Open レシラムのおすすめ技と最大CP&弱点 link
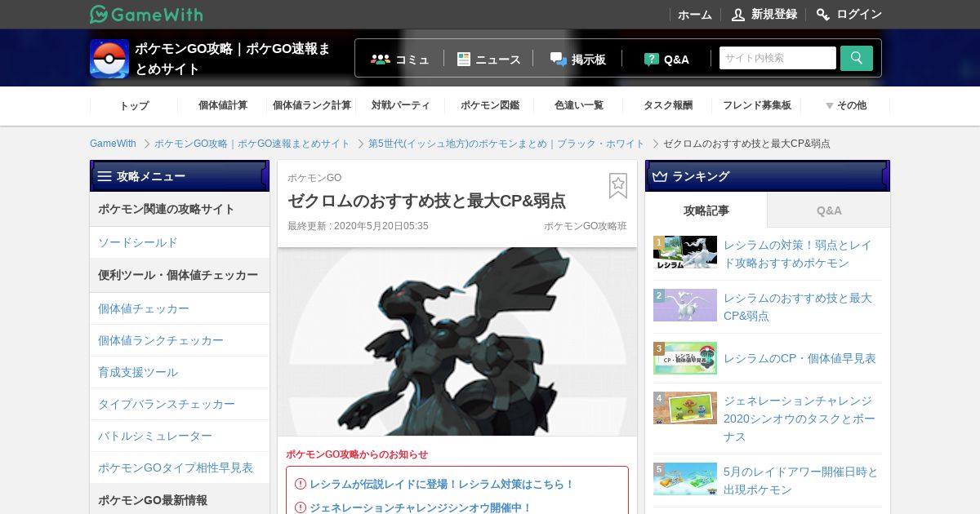The width and height of the screenshot is (980, 514). click(x=798, y=307)
